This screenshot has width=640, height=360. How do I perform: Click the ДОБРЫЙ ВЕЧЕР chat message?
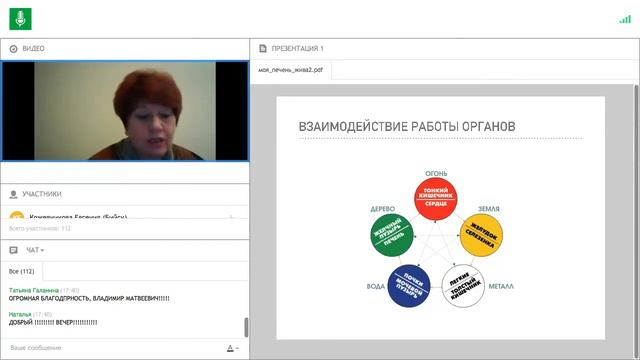point(53,322)
